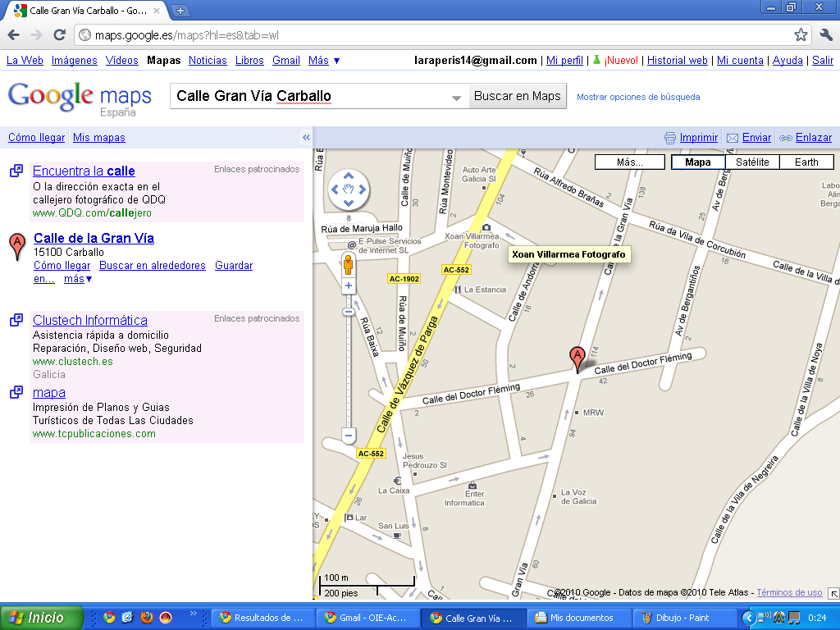This screenshot has width=840, height=630.
Task: Open the Calle de la Gran Vía result title
Action: 94,238
